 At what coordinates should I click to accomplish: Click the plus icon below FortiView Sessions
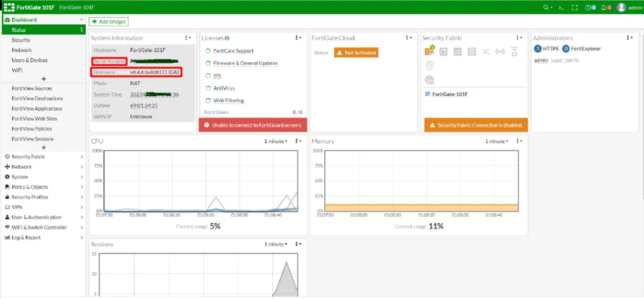coord(44,148)
